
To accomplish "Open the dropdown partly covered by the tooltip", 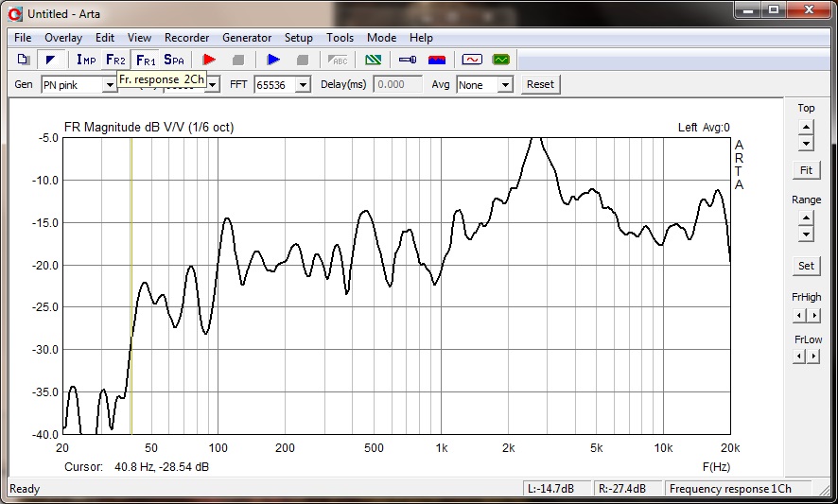I will tap(213, 85).
